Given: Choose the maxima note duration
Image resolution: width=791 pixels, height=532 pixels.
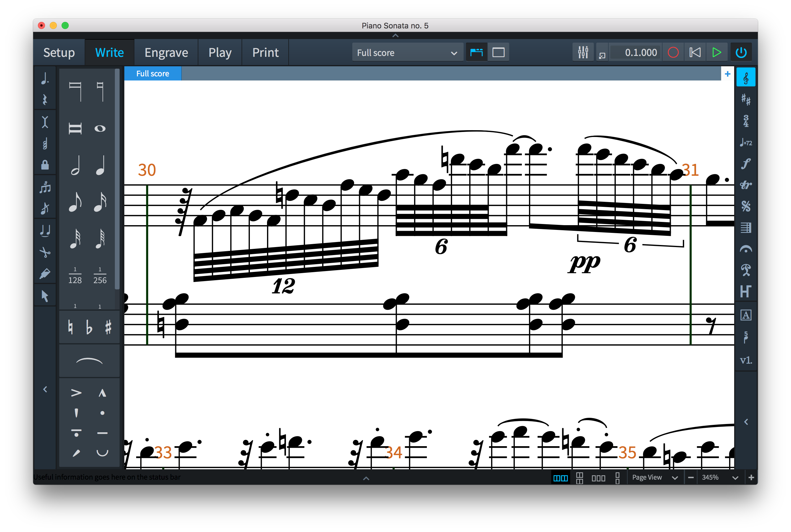Looking at the screenshot, I should (75, 91).
